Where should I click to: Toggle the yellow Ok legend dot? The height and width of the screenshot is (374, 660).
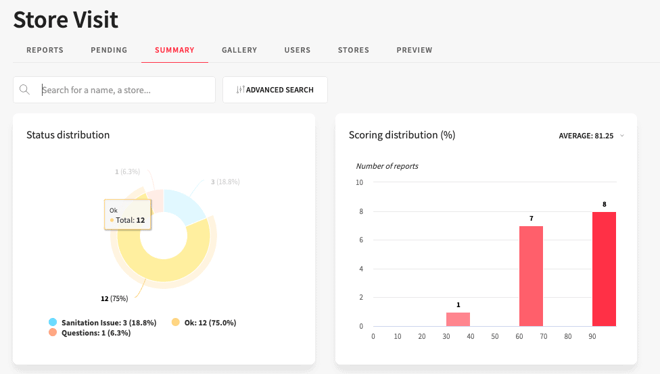tap(176, 322)
